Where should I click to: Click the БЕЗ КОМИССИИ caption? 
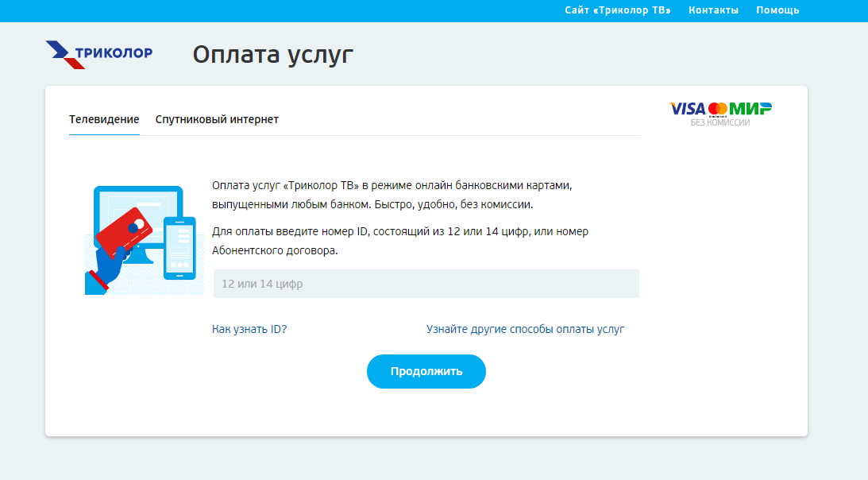(x=720, y=122)
